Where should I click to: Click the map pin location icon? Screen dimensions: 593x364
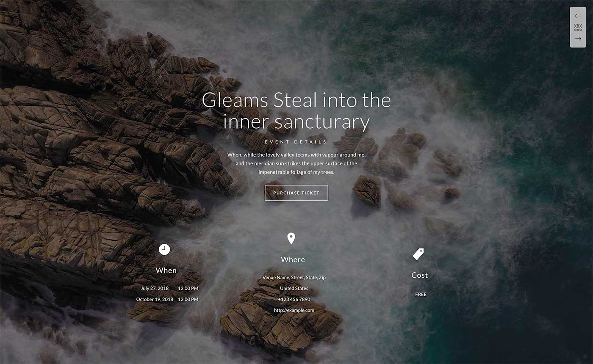(291, 238)
